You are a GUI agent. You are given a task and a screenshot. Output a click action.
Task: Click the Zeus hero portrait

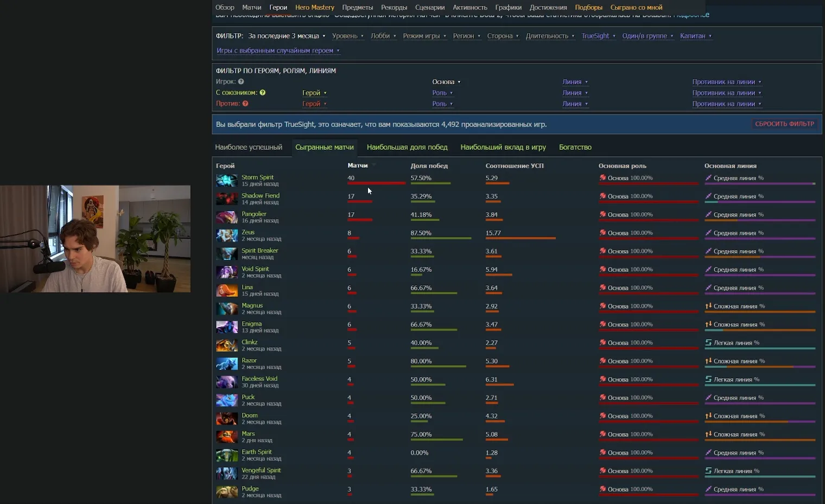pos(227,235)
